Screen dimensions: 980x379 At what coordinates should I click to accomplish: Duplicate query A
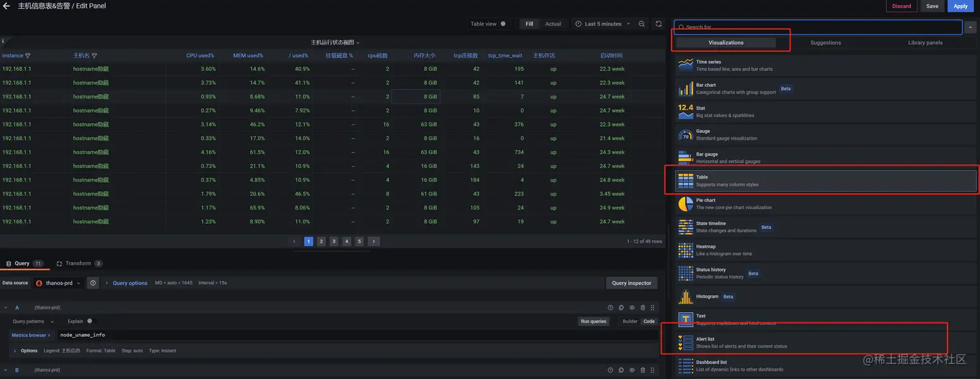click(x=621, y=308)
